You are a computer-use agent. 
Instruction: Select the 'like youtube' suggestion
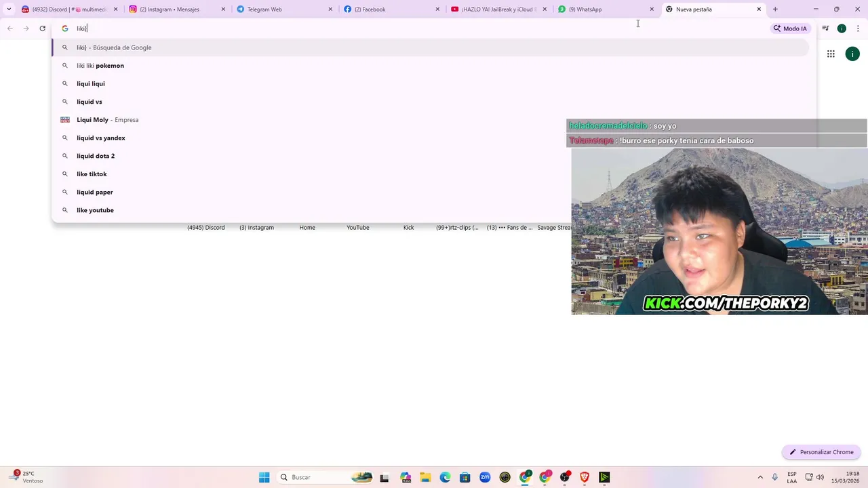(430, 210)
